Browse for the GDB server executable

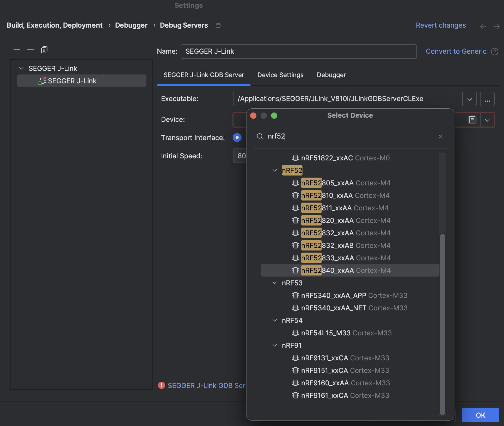point(488,99)
